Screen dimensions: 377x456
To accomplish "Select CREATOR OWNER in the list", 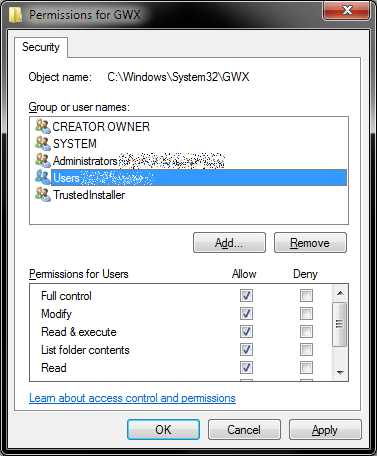I will pyautogui.click(x=101, y=127).
